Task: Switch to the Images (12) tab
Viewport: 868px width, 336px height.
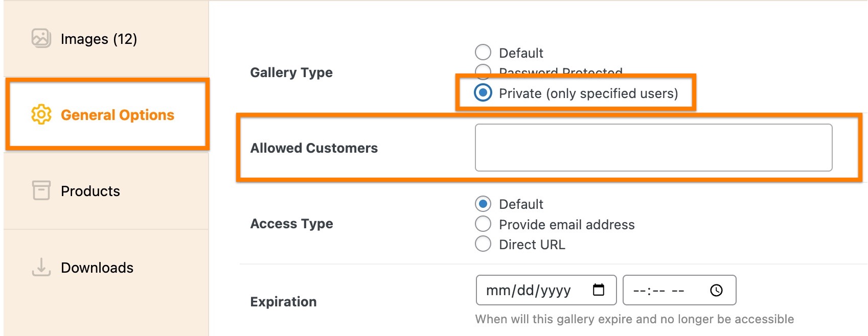Action: [99, 38]
